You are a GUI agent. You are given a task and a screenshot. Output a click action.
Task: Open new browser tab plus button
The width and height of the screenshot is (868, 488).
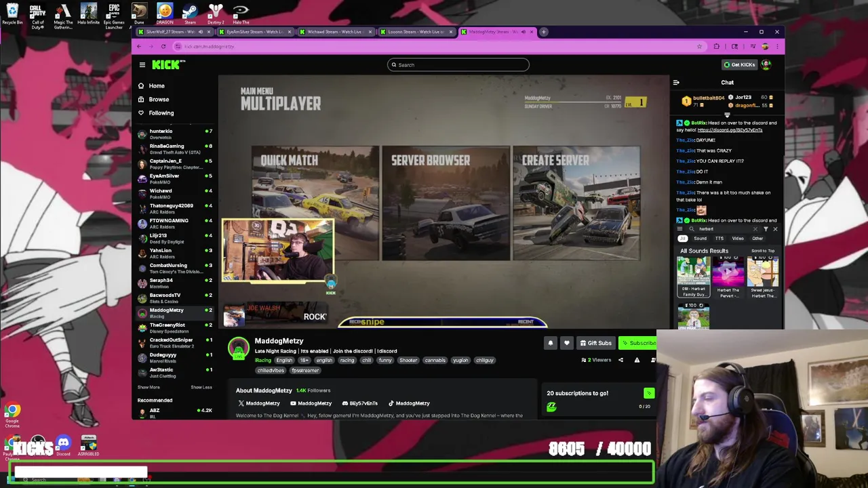coord(543,32)
